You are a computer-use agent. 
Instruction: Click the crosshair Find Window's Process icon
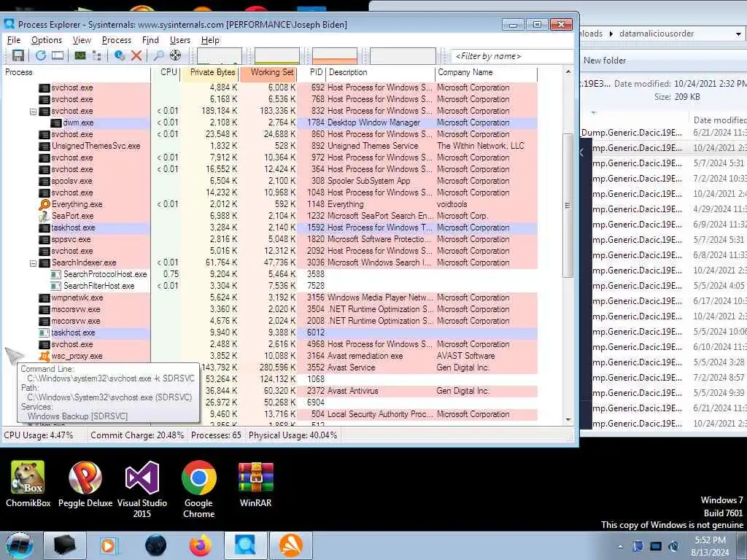click(x=175, y=55)
